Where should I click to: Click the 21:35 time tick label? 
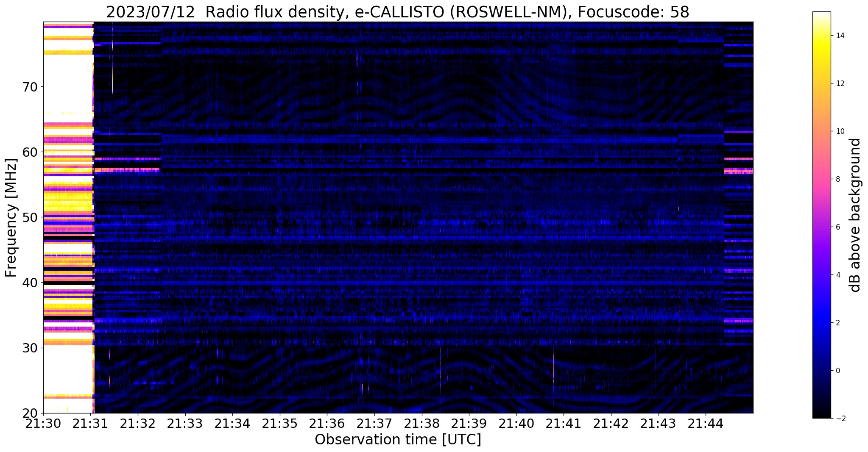280,423
